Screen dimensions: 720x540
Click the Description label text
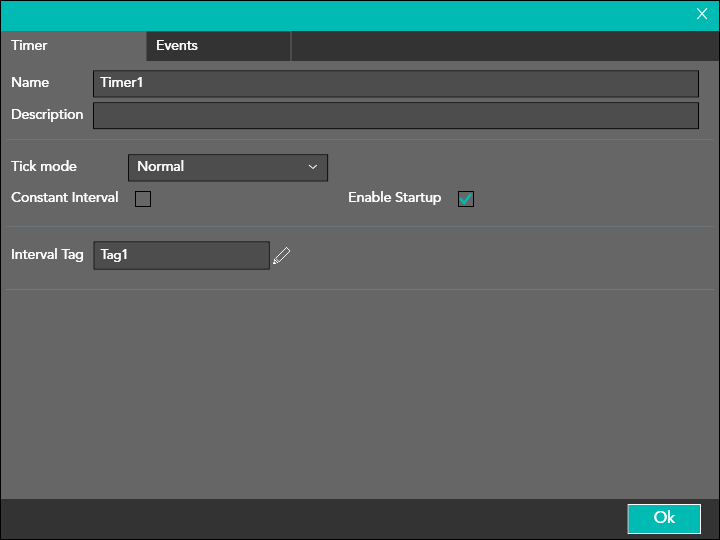[x=47, y=115]
